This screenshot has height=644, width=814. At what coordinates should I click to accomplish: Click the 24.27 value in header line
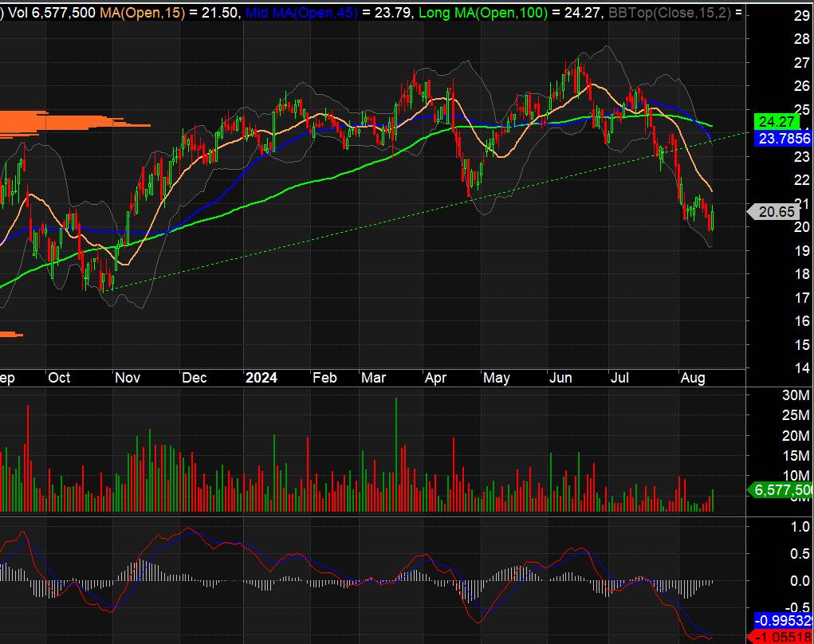tap(582, 13)
